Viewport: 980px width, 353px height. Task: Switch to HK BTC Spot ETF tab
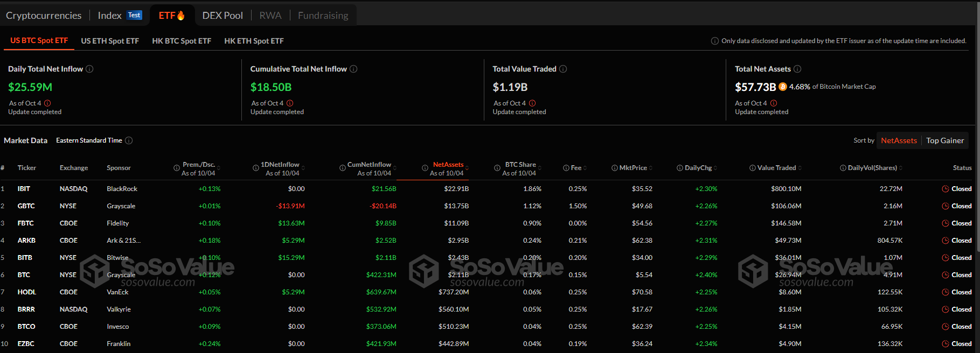tap(182, 41)
